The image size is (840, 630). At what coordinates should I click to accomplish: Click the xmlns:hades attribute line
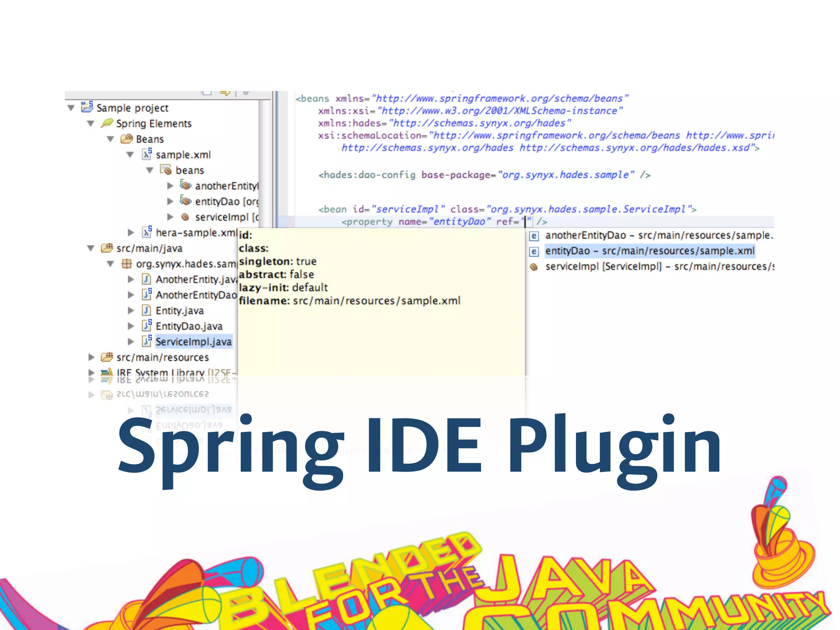pyautogui.click(x=445, y=123)
